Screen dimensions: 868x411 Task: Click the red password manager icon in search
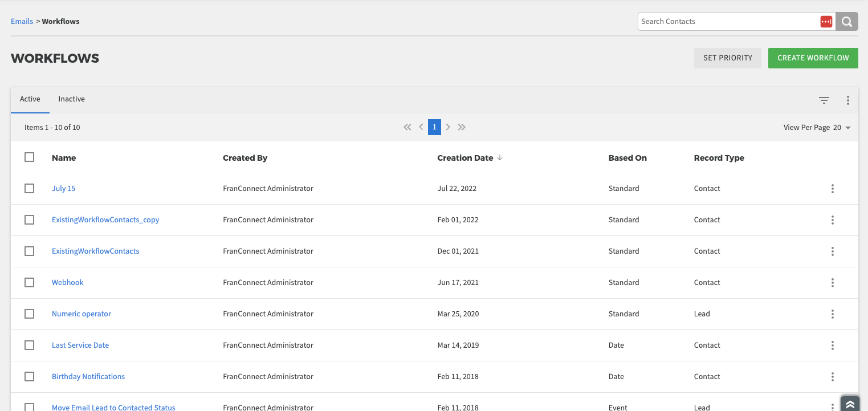tap(826, 22)
